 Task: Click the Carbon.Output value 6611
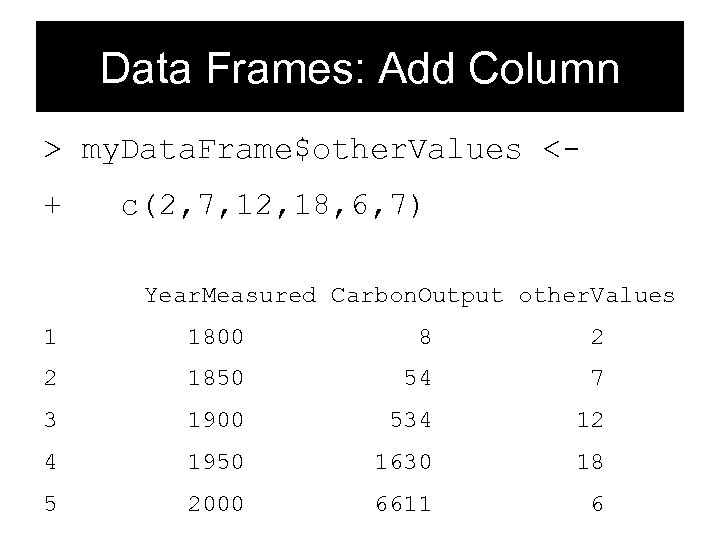(x=404, y=505)
